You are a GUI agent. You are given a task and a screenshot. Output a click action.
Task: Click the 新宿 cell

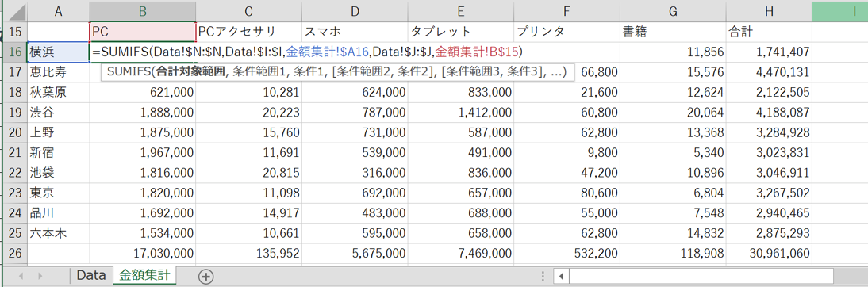[59, 153]
